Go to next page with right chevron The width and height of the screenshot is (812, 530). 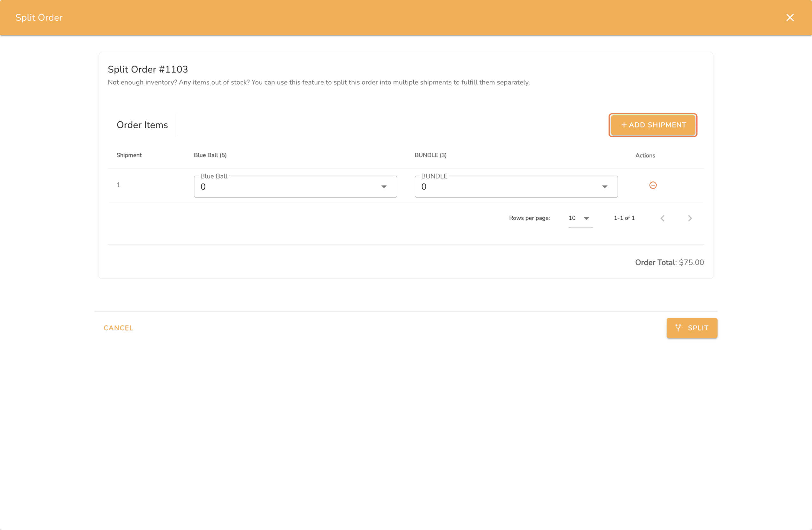click(x=690, y=218)
